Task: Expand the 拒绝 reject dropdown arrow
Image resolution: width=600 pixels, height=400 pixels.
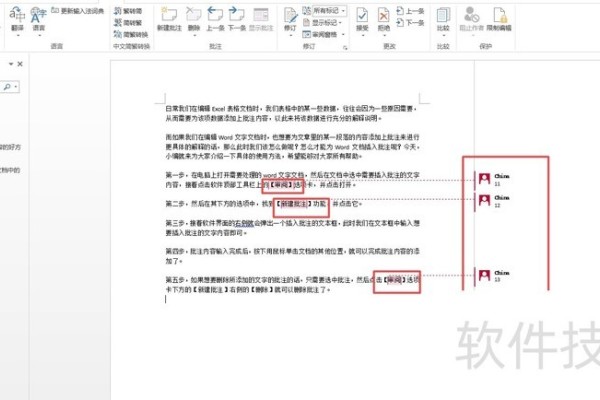Action: click(383, 36)
